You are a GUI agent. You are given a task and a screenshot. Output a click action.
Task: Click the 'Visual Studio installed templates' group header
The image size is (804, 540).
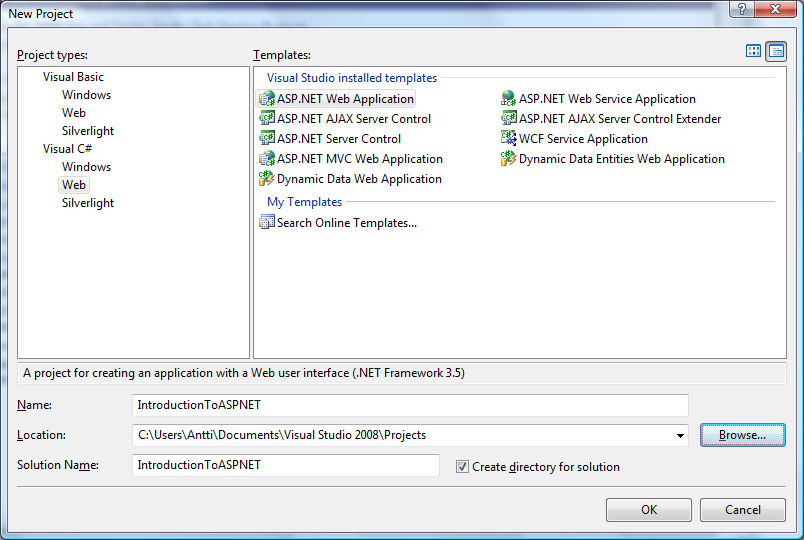[352, 78]
